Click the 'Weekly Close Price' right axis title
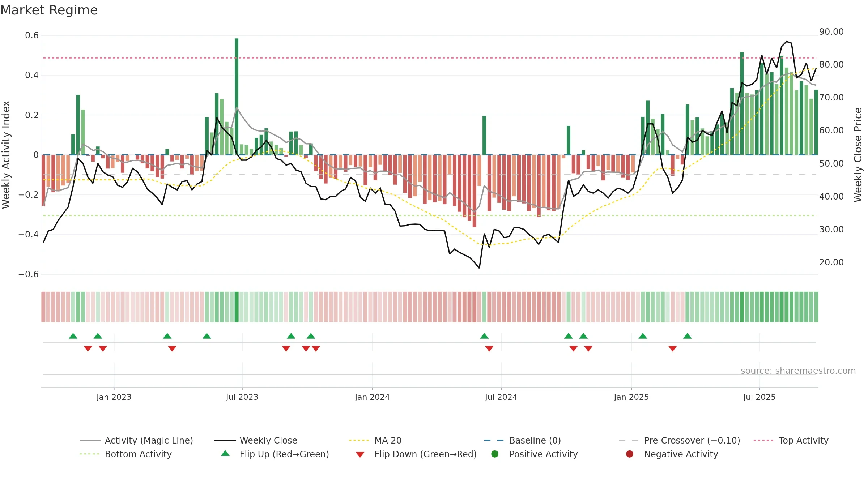Image resolution: width=868 pixels, height=488 pixels. click(x=858, y=155)
